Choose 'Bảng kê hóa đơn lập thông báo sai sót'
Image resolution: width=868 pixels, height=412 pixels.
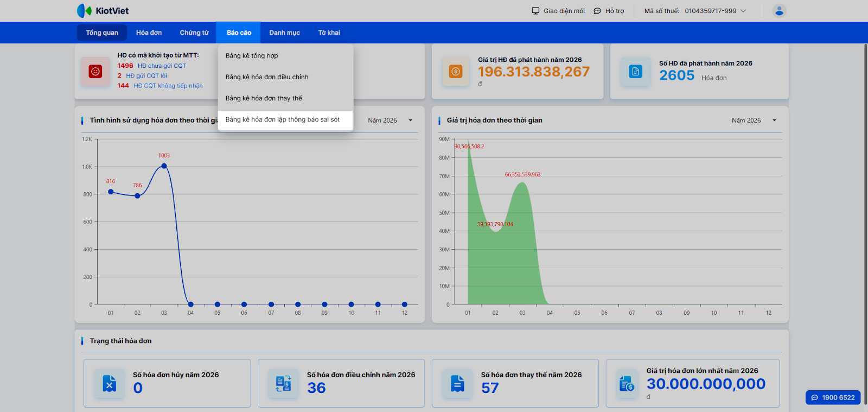point(283,119)
